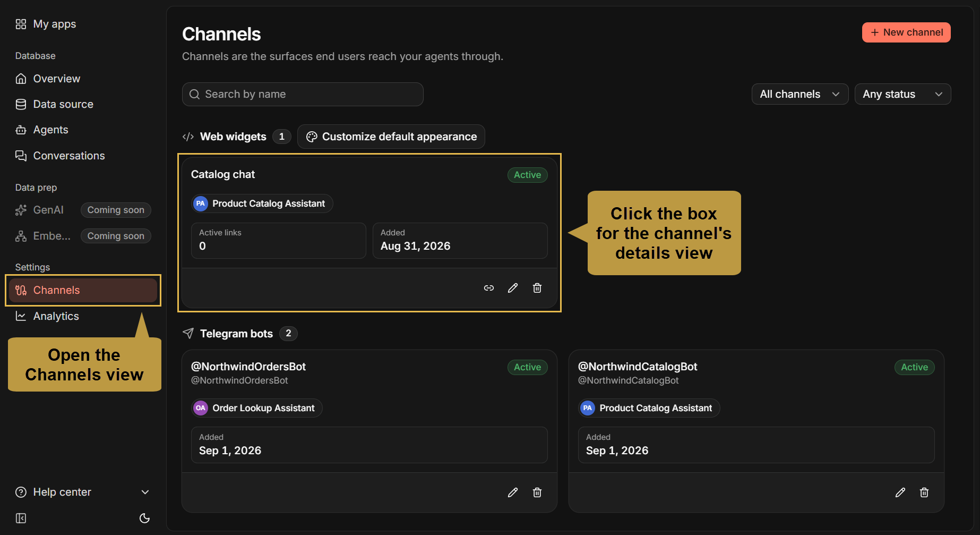Open the Data source page
980x535 pixels.
tap(83, 104)
